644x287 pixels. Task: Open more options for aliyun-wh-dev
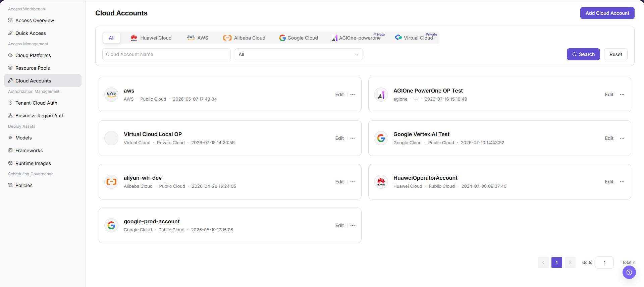(x=353, y=182)
